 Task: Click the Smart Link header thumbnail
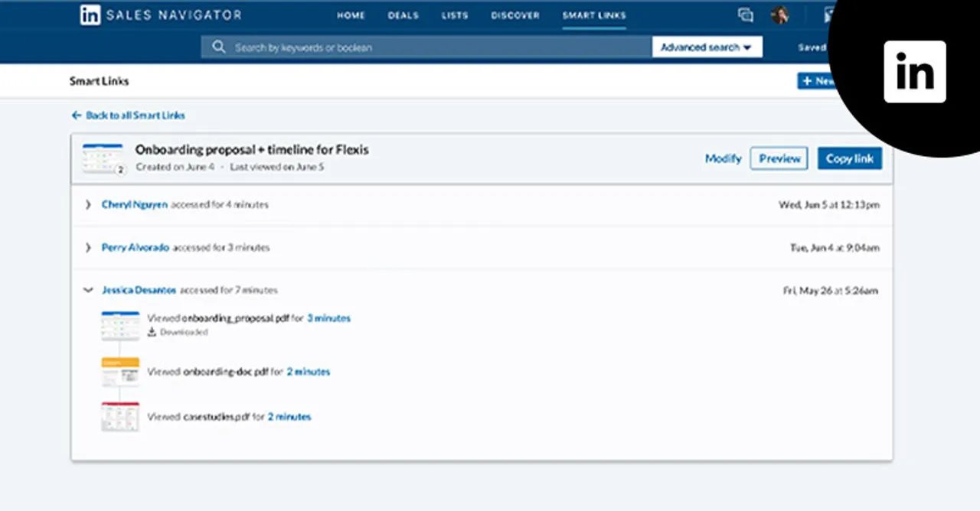[103, 158]
